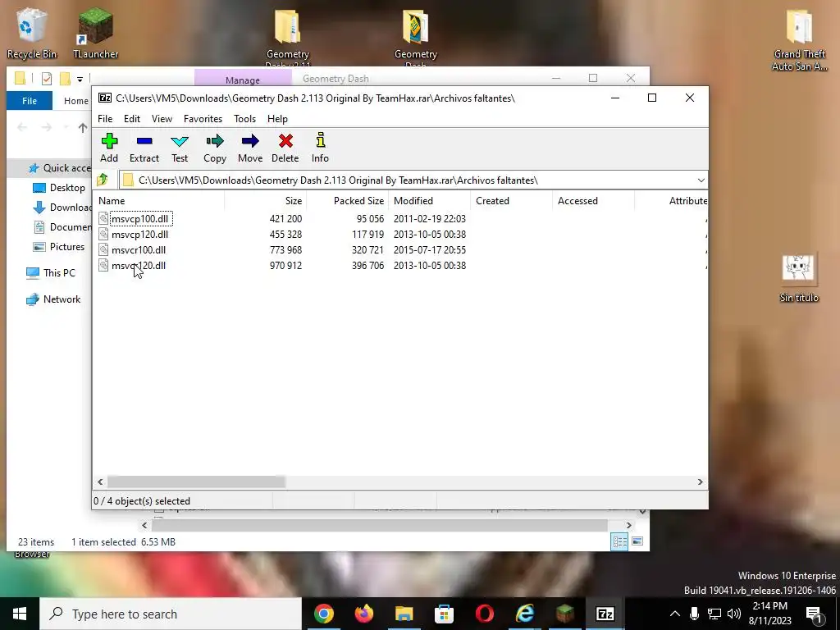This screenshot has height=630, width=840.
Task: Open Microsoft Store from the taskbar
Action: pos(444,614)
